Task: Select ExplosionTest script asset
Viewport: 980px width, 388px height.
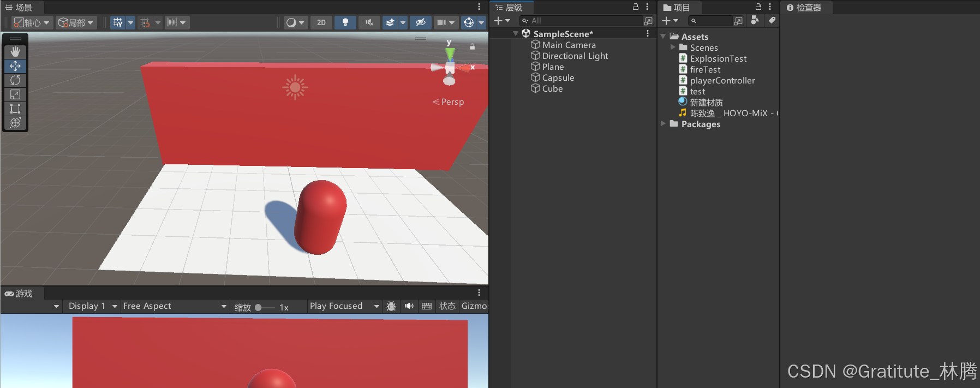Action: (x=718, y=58)
